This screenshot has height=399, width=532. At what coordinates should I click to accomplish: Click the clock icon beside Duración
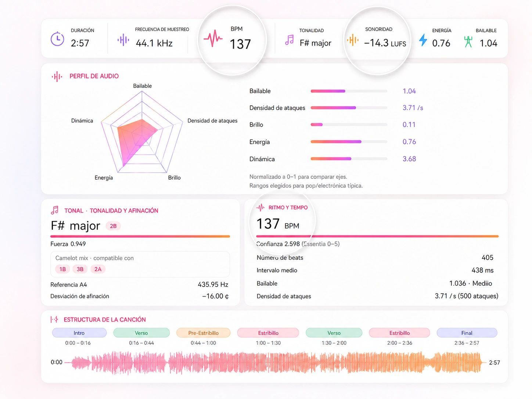(57, 39)
